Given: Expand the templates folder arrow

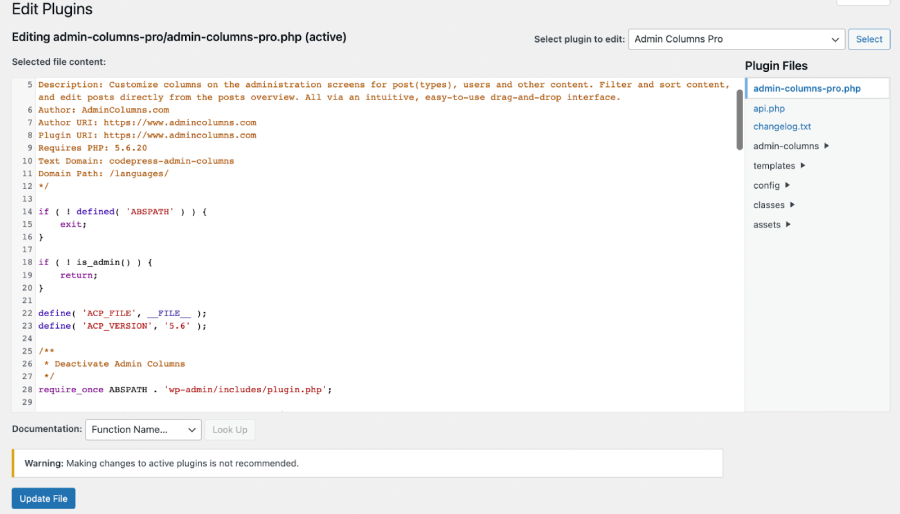Looking at the screenshot, I should (804, 166).
